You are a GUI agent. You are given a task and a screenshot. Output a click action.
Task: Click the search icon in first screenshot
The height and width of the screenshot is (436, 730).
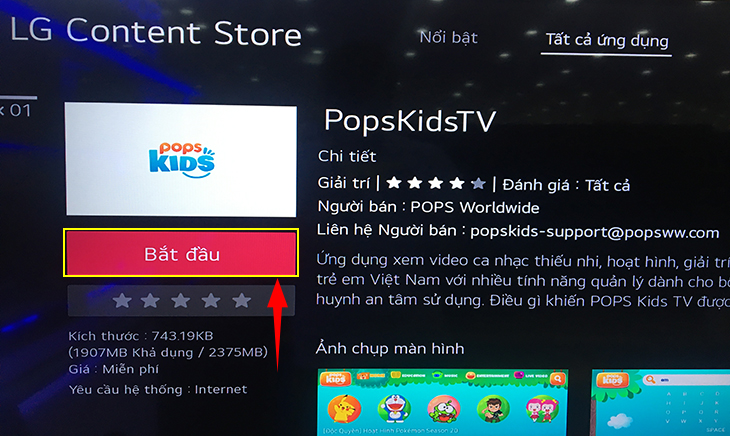[x=557, y=379]
